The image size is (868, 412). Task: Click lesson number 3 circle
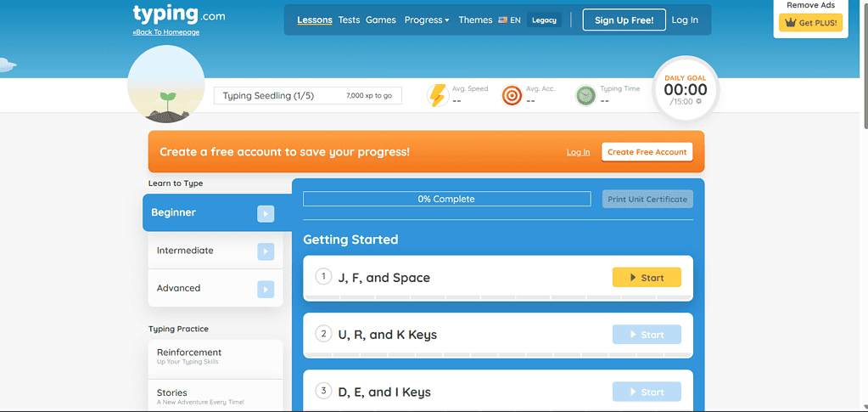click(x=323, y=391)
